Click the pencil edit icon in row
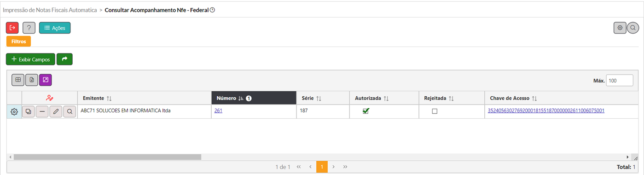 click(x=56, y=111)
